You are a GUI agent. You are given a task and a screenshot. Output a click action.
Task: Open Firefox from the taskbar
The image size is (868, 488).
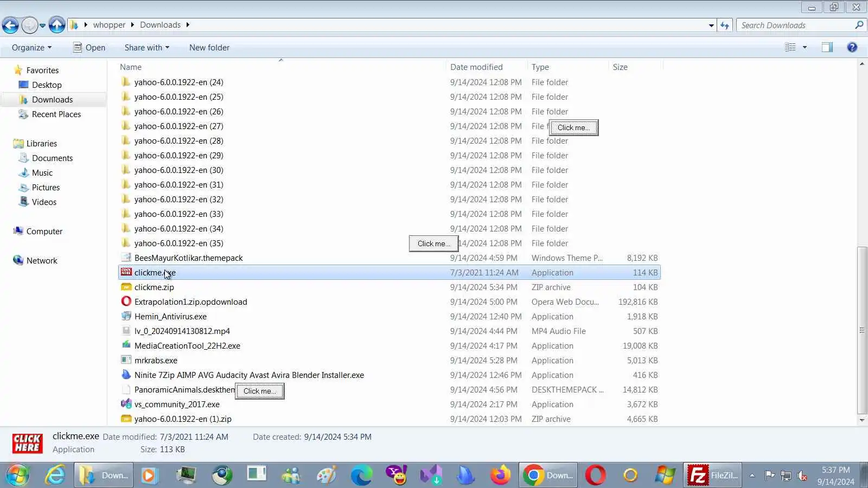(x=500, y=476)
